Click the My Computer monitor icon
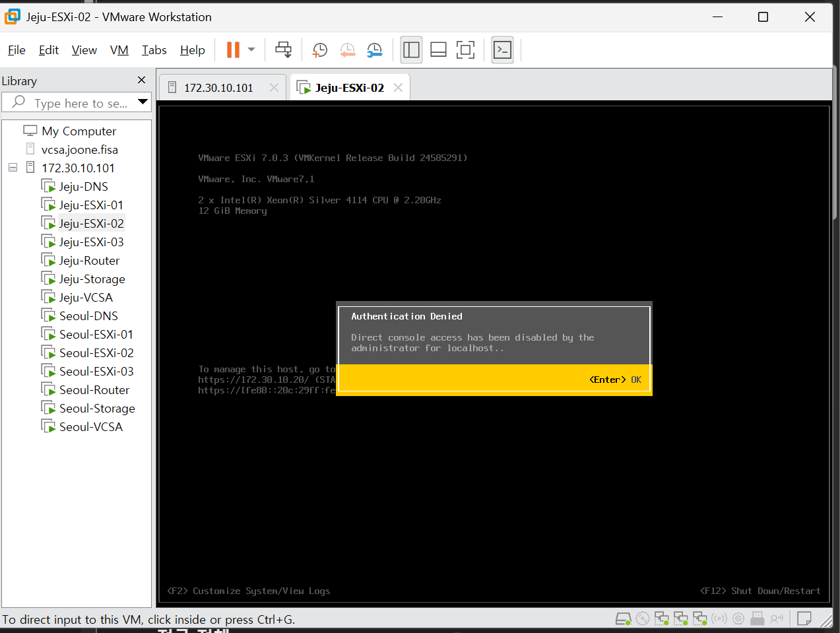840x633 pixels. click(30, 131)
